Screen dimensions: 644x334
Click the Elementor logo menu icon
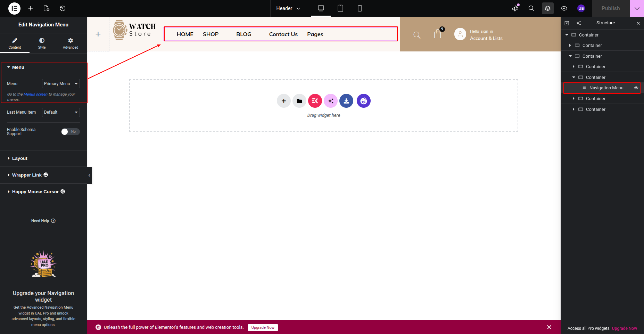(x=14, y=8)
